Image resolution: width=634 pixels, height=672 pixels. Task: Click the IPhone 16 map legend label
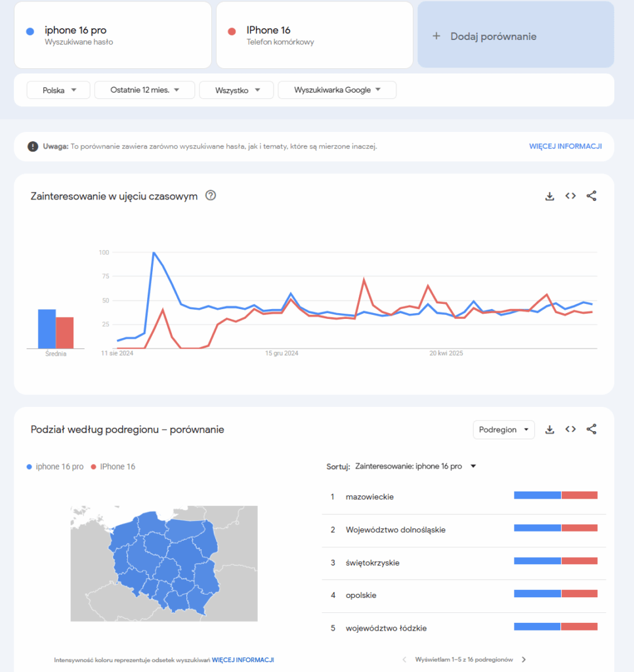point(117,467)
